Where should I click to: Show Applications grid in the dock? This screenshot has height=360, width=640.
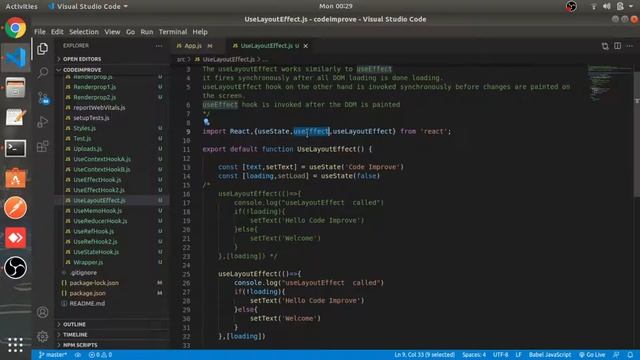pyautogui.click(x=16, y=345)
